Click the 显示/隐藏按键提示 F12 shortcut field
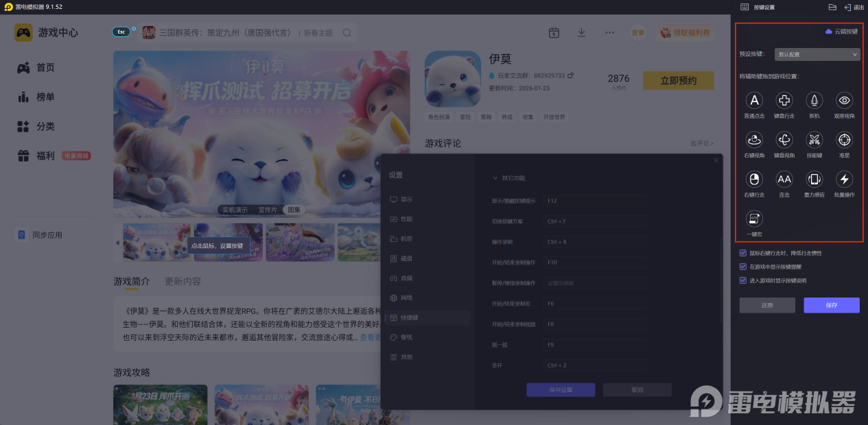 [594, 201]
